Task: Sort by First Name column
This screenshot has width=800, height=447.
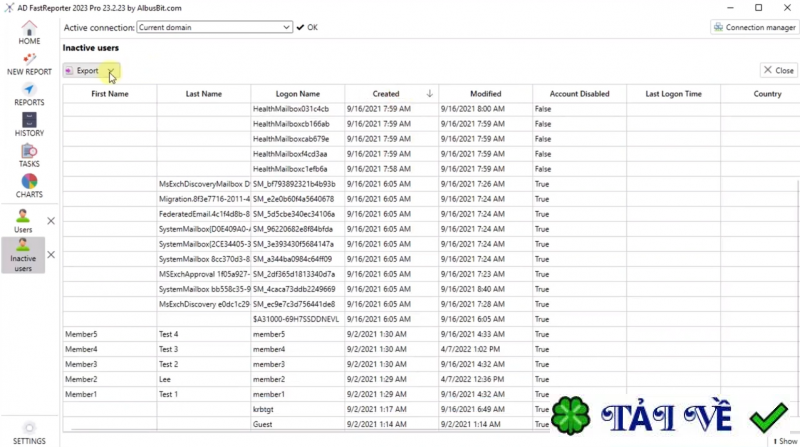Action: pos(110,94)
